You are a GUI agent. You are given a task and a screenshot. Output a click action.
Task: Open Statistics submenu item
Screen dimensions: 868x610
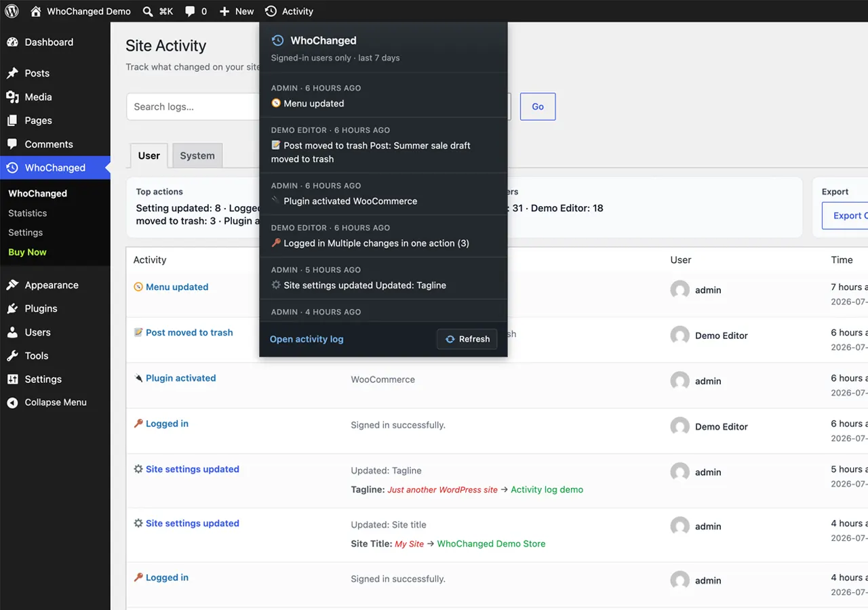click(28, 213)
